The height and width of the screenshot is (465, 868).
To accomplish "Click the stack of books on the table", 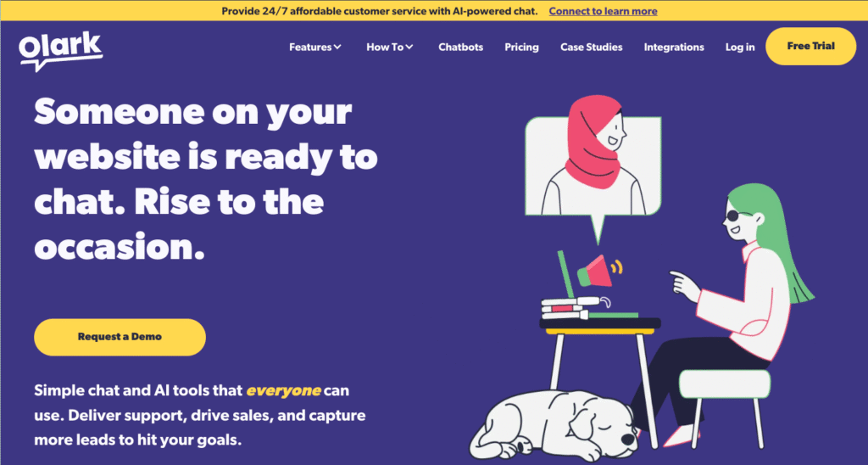I will (571, 308).
